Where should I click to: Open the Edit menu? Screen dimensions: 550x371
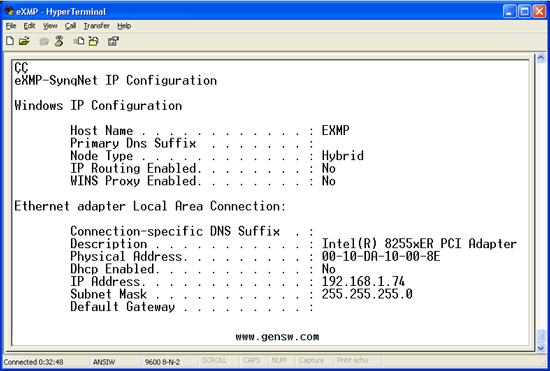[29, 26]
